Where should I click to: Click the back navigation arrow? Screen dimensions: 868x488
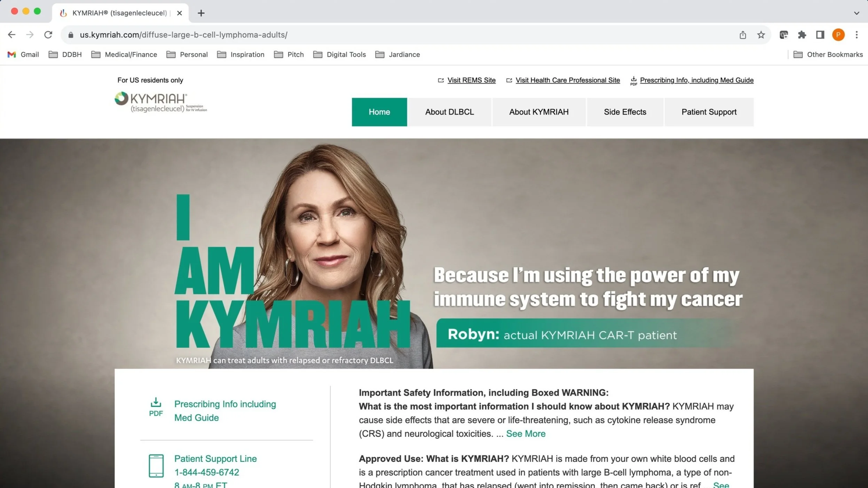[11, 35]
